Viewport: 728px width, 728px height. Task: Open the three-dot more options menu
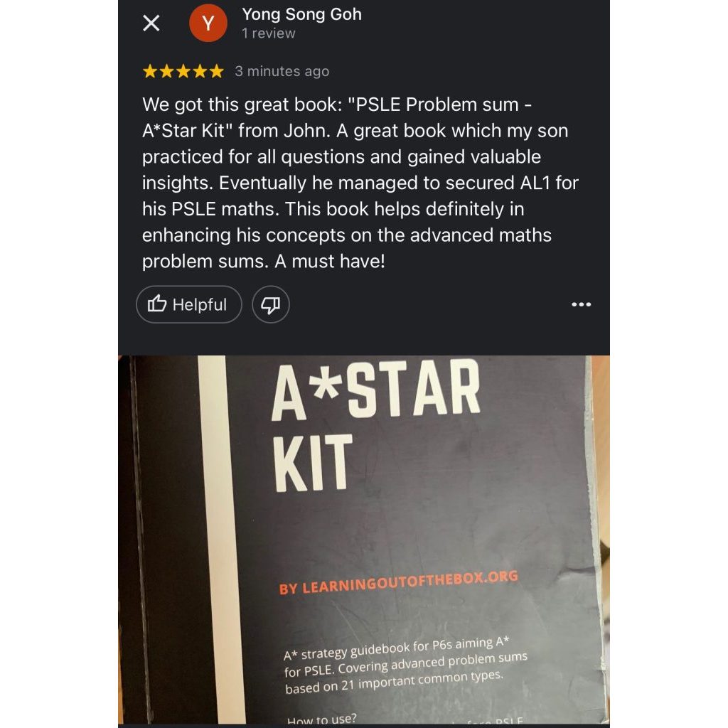[x=582, y=304]
